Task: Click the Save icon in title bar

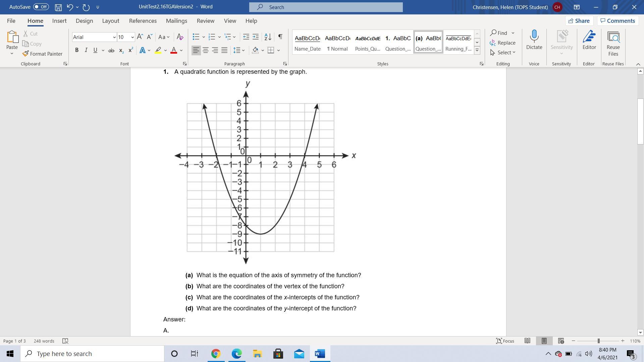Action: coord(58,7)
